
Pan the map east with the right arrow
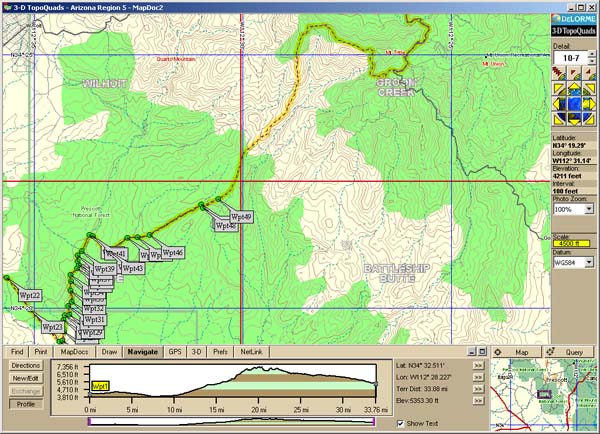pyautogui.click(x=589, y=104)
